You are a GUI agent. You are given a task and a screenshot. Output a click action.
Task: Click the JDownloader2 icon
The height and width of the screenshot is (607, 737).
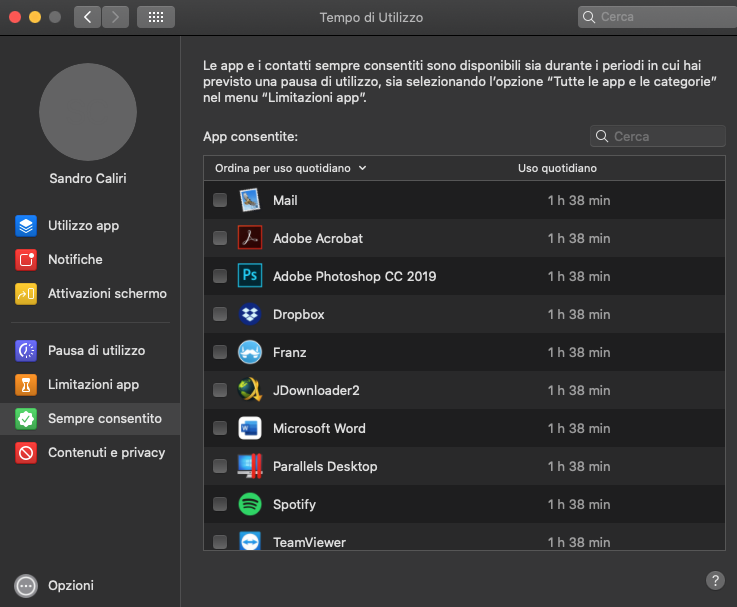pos(250,390)
